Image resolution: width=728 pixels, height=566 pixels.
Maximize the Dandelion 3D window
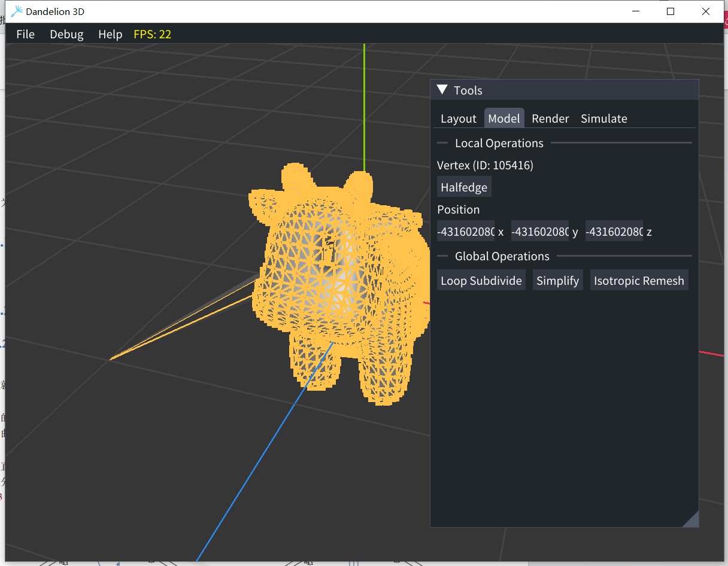tap(671, 11)
